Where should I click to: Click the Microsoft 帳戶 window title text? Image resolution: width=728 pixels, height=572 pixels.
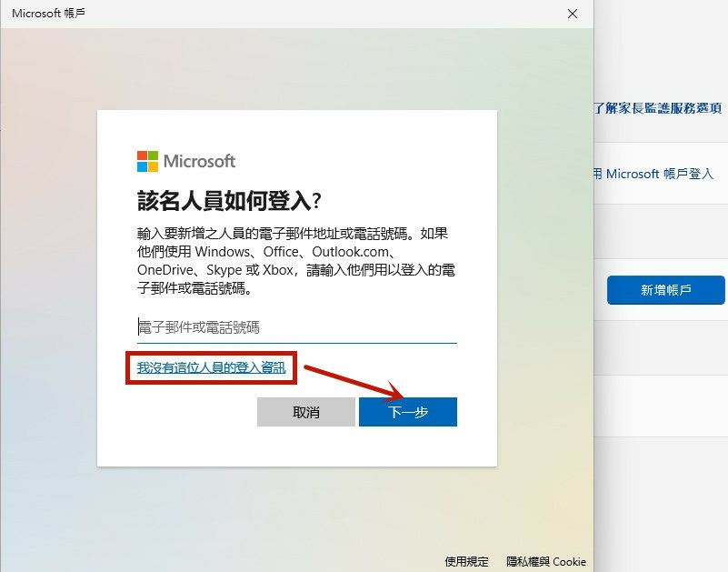pos(48,13)
